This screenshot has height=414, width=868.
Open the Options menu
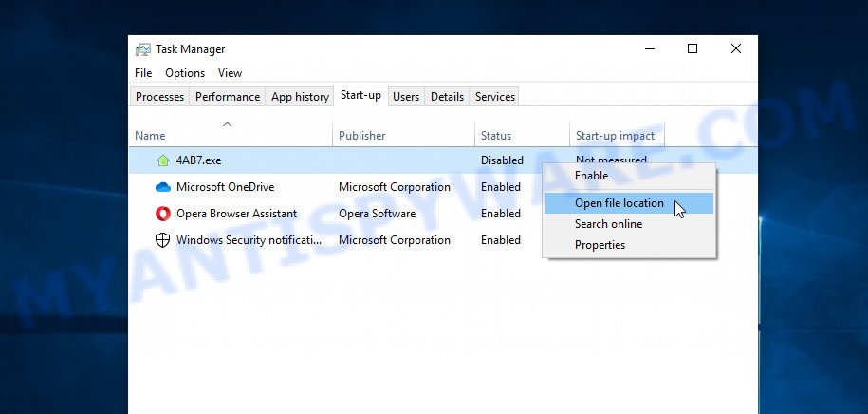click(185, 73)
